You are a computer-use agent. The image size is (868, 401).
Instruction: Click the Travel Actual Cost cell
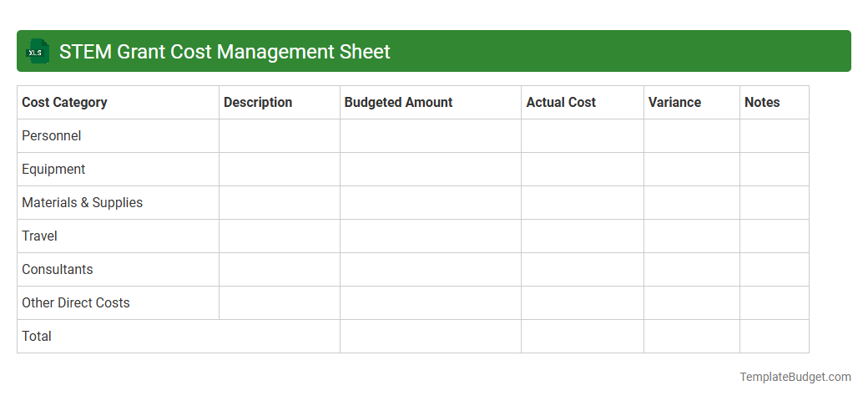point(583,236)
